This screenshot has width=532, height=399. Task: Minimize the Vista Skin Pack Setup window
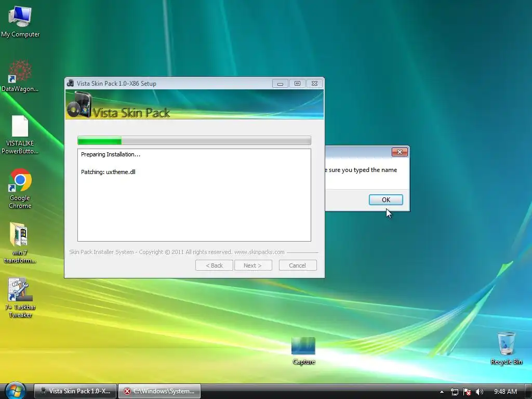[x=280, y=84]
